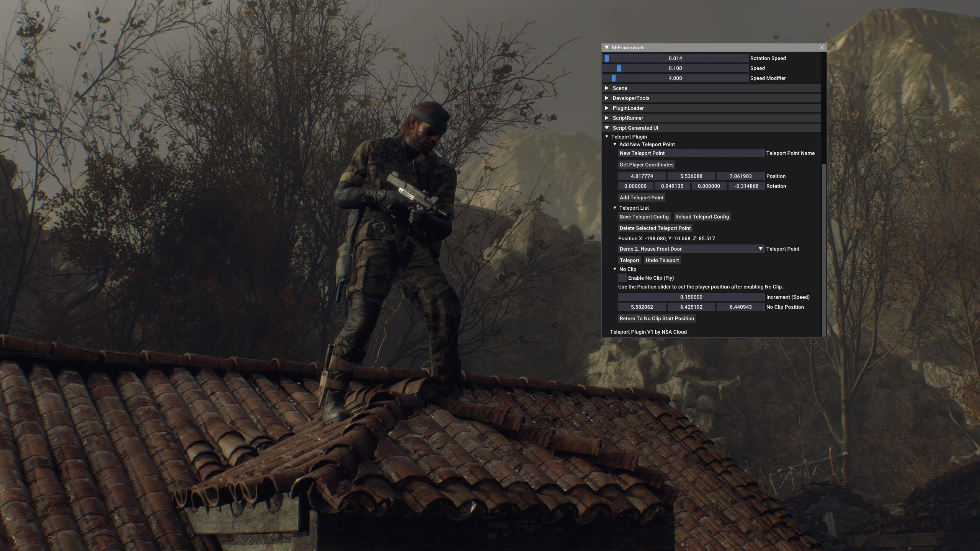
Task: Expand the PluginLoader section
Action: [607, 108]
